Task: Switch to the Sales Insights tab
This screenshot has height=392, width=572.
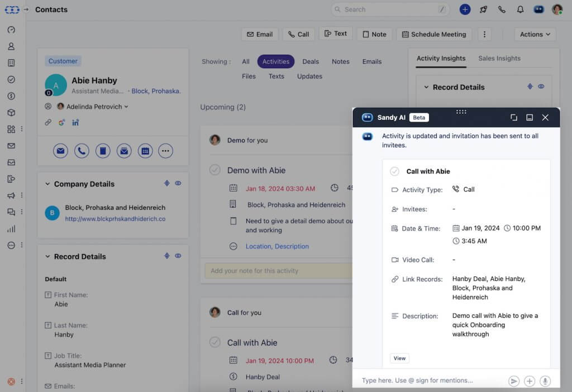Action: 500,58
